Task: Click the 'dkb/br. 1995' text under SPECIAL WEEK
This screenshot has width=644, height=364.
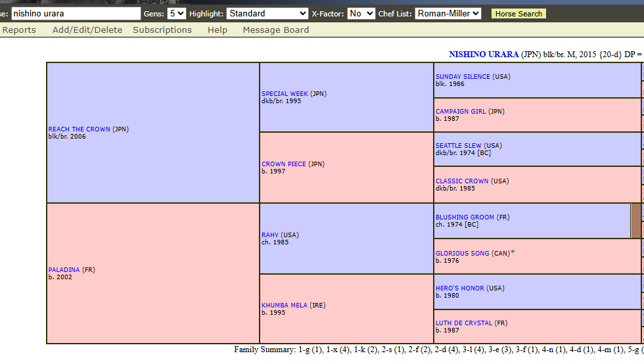Action: pos(281,101)
